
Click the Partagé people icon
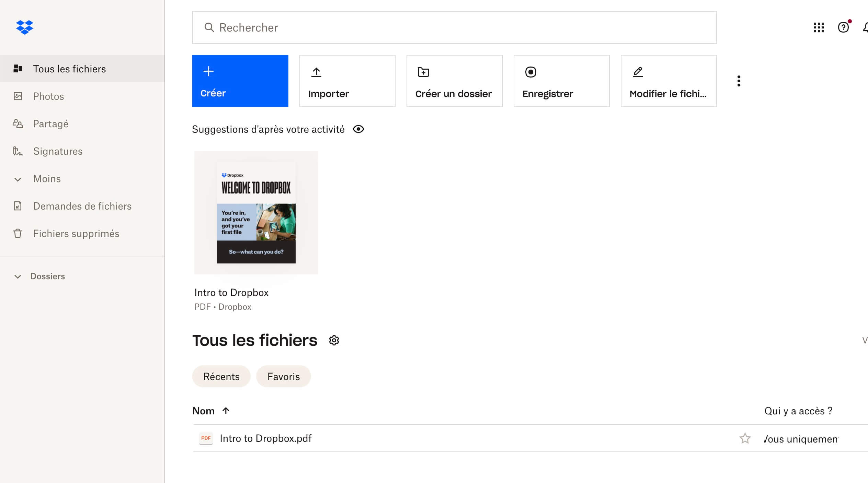point(18,123)
